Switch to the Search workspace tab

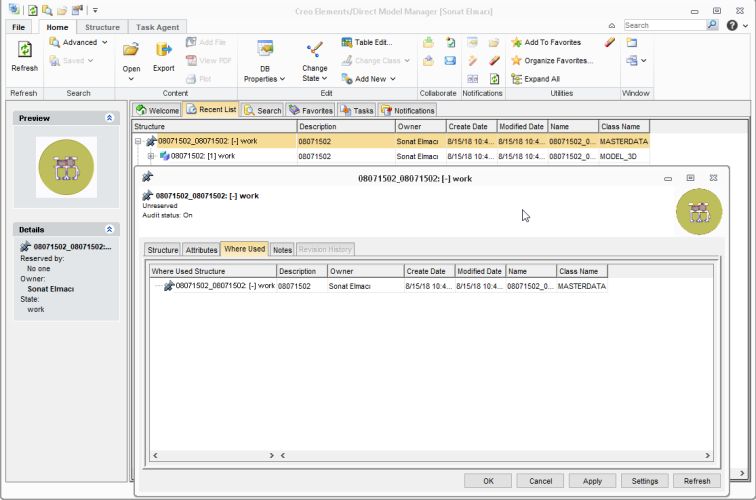pyautogui.click(x=263, y=110)
